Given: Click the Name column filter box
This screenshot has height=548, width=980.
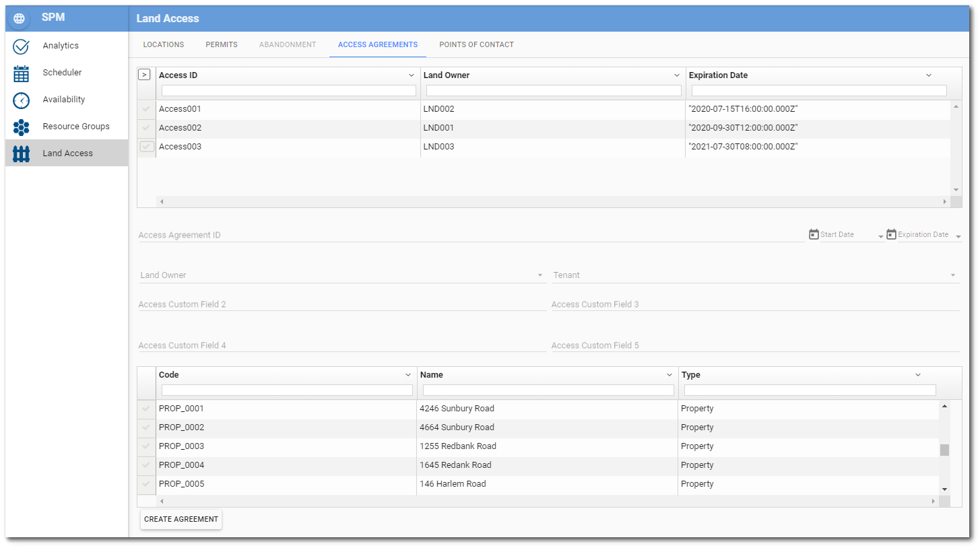Looking at the screenshot, I should pos(548,390).
